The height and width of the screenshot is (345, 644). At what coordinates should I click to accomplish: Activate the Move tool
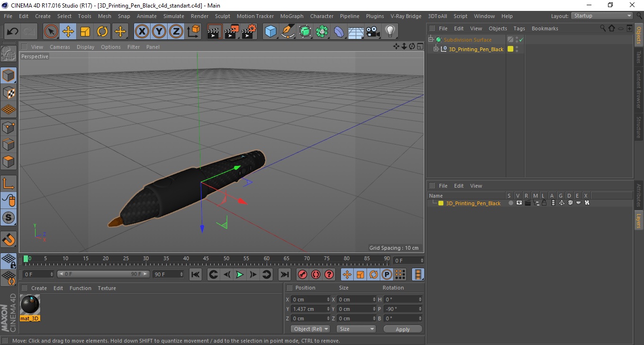click(x=68, y=32)
